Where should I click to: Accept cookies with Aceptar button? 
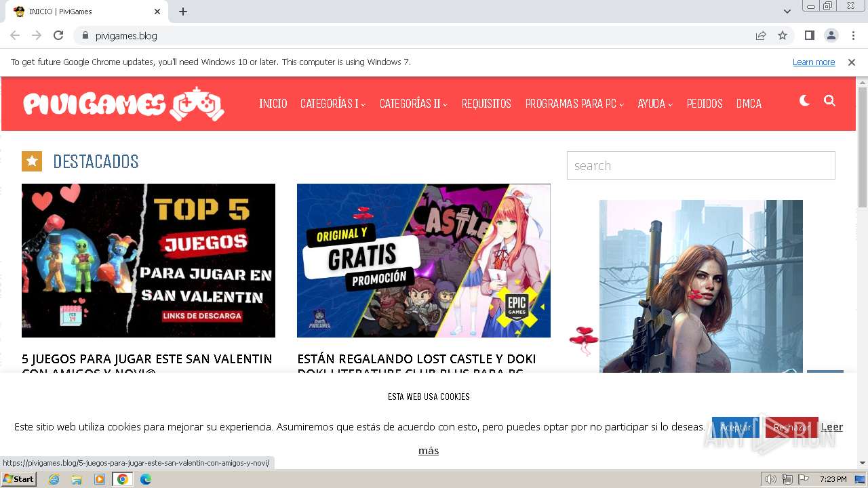[736, 428]
